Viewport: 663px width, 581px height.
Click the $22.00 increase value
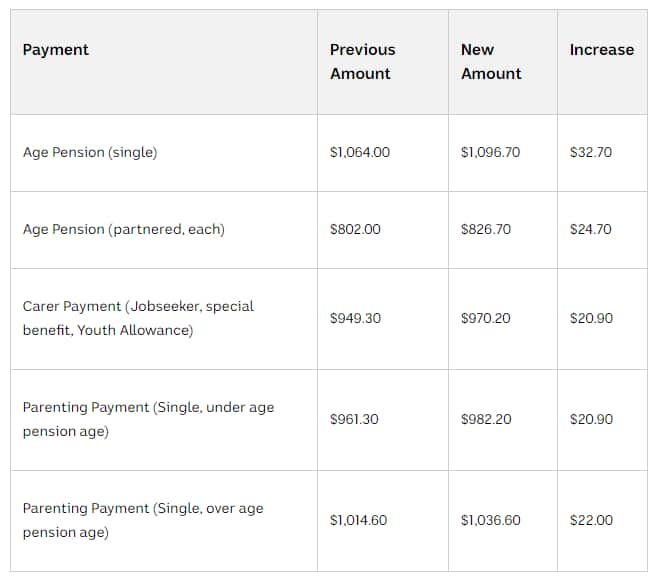[x=591, y=520]
